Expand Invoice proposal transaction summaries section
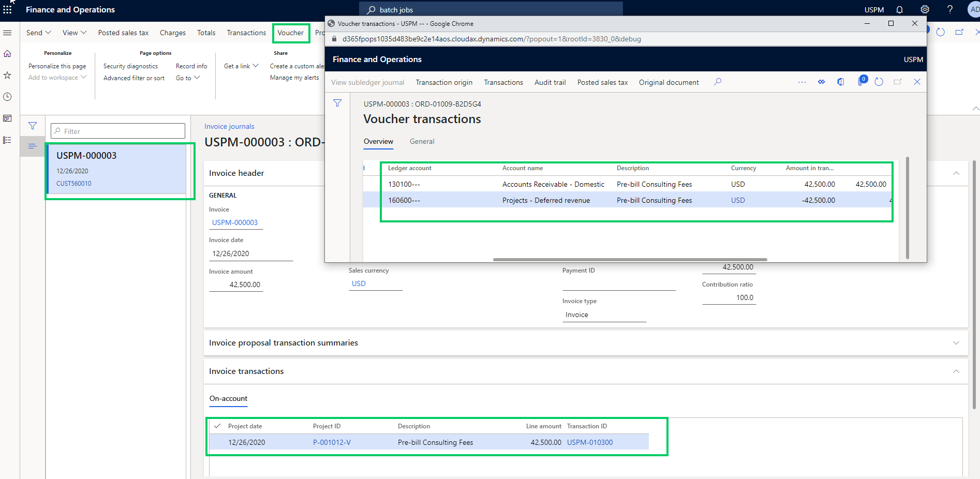The image size is (980, 479). pos(956,343)
